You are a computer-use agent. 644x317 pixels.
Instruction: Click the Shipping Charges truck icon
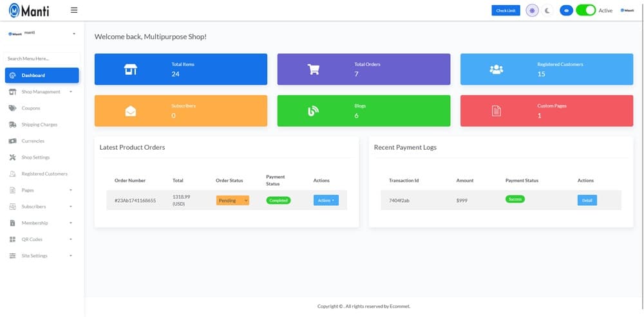click(x=13, y=125)
